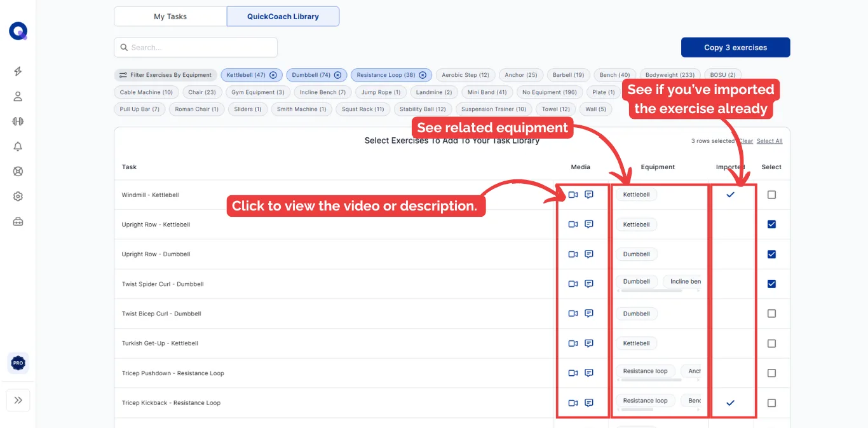Viewport: 868px width, 428px height.
Task: Select checkbox for Turkish Get-Up - Kettlebell
Action: coord(771,343)
